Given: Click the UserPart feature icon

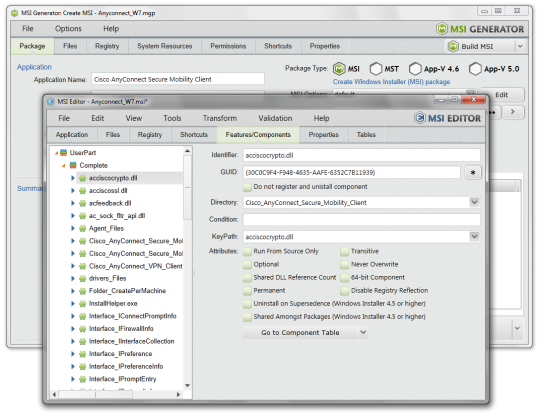Looking at the screenshot, I should (x=63, y=153).
